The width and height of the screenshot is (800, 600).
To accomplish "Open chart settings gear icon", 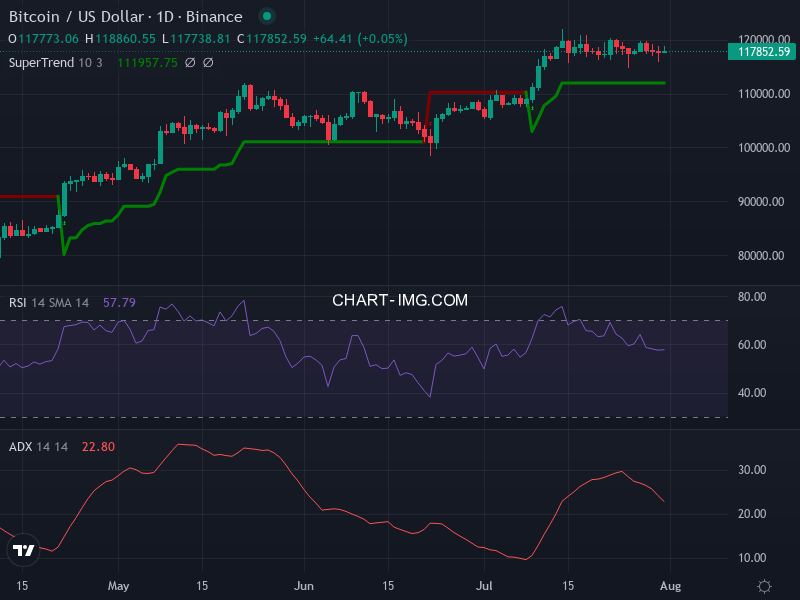I will [764, 586].
